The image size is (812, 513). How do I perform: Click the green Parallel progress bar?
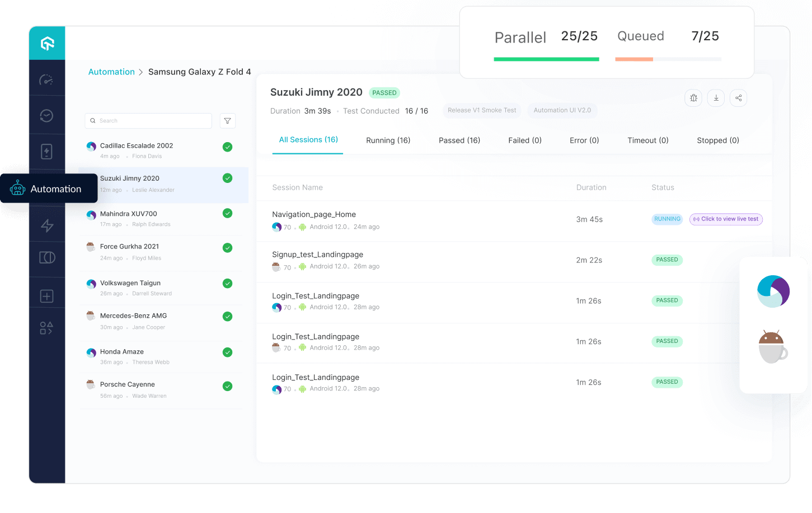(546, 58)
